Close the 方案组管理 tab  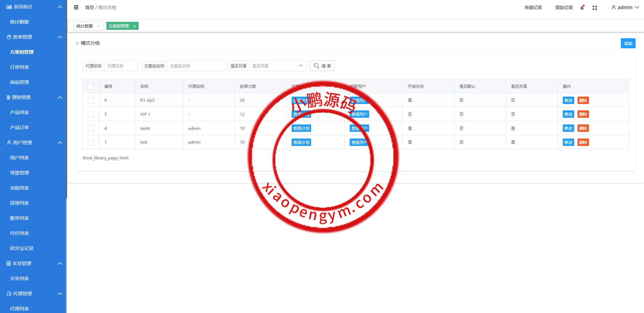coord(135,26)
